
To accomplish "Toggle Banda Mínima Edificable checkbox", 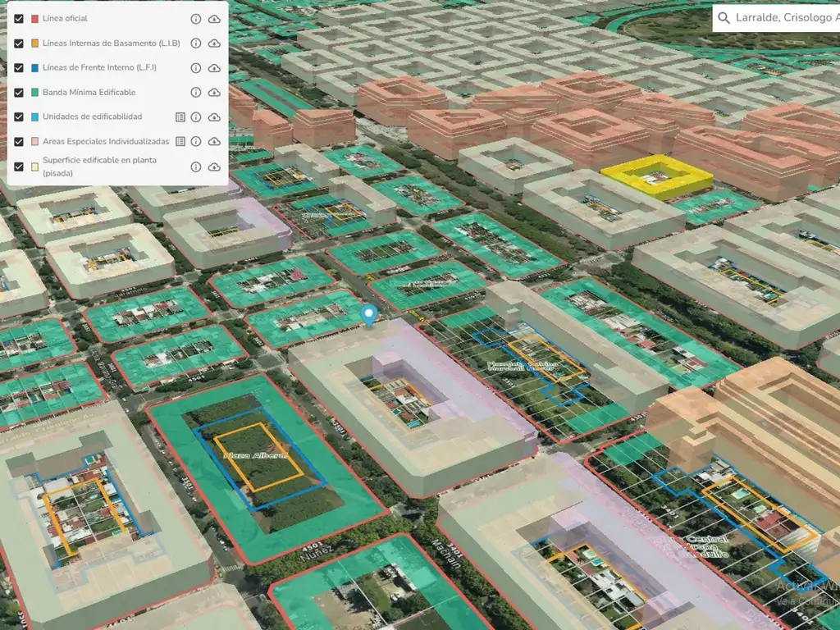I will (x=19, y=93).
